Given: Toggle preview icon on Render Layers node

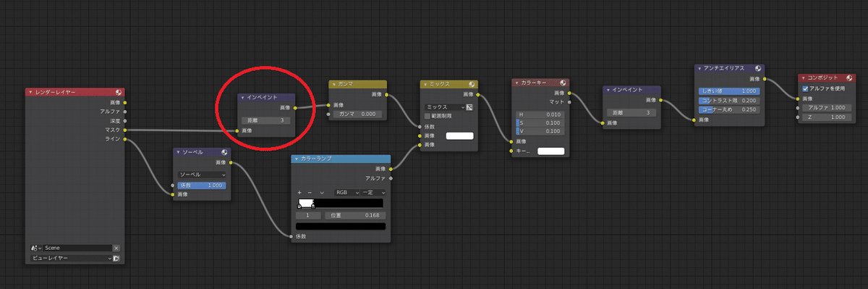Looking at the screenshot, I should pyautogui.click(x=118, y=92).
